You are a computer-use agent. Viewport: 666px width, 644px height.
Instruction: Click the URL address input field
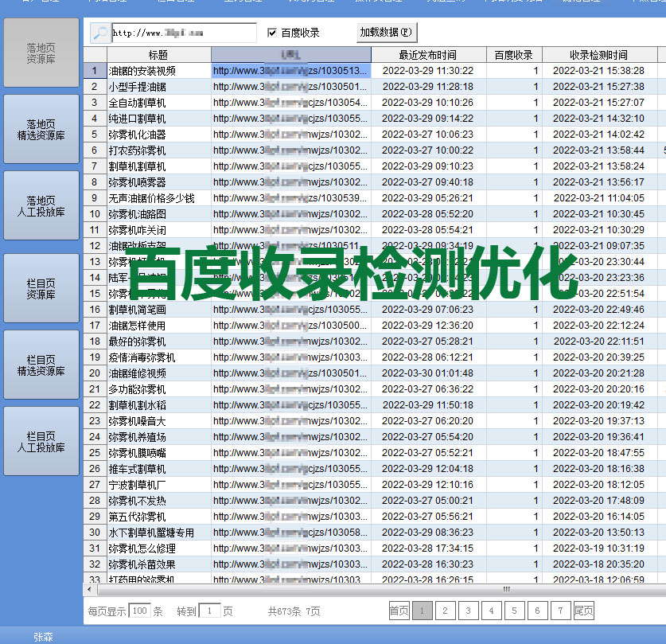(x=184, y=33)
